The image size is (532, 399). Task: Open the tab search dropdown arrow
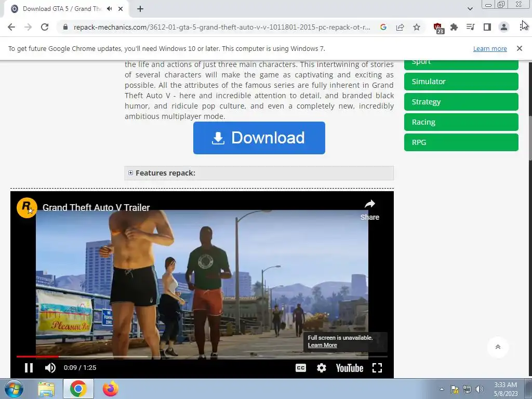pyautogui.click(x=470, y=9)
